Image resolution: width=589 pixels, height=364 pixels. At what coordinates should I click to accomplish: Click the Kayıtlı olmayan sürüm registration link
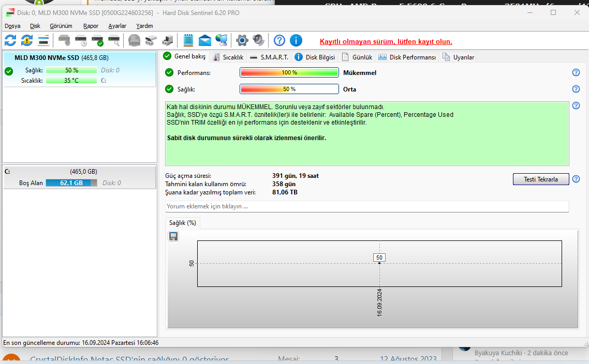click(386, 42)
